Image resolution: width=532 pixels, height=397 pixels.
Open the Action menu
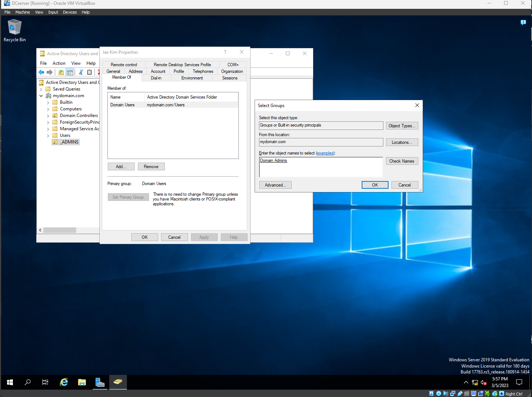(59, 63)
